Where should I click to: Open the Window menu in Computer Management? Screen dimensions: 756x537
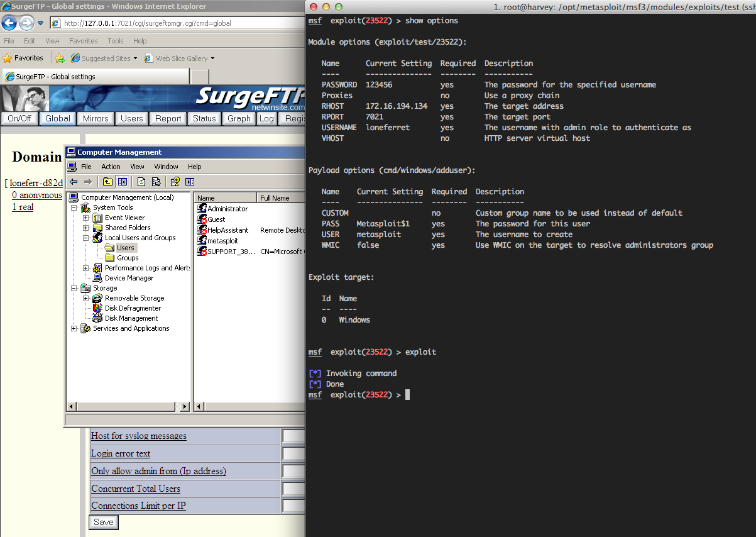(166, 167)
